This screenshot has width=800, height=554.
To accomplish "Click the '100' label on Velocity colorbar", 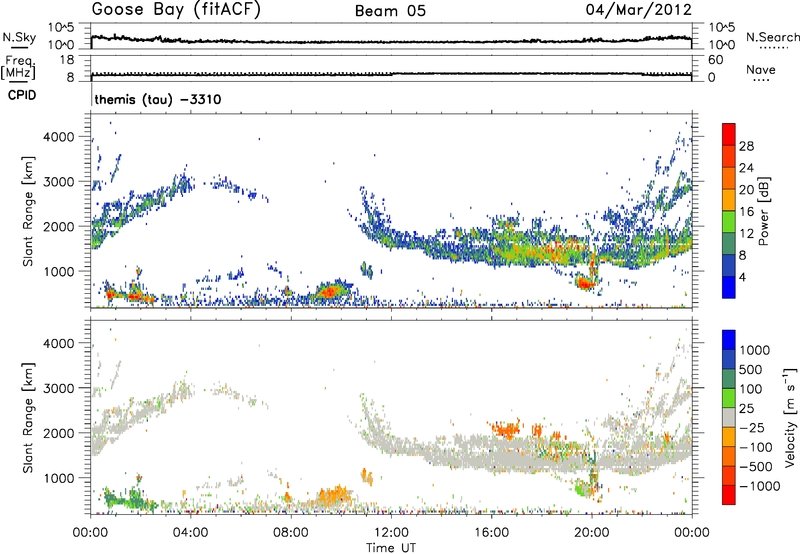I will point(750,389).
